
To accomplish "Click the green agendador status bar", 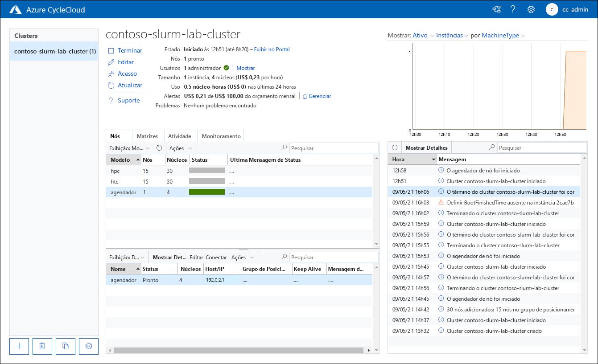I will coord(206,192).
